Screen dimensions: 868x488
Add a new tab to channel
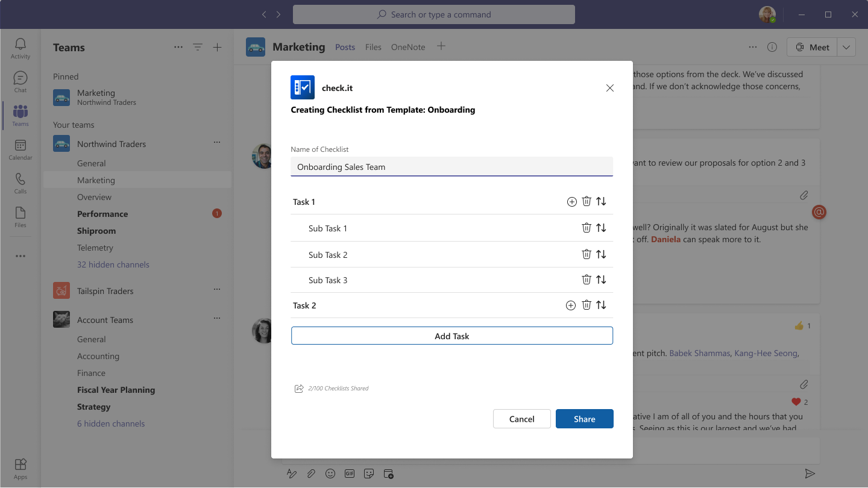click(441, 46)
